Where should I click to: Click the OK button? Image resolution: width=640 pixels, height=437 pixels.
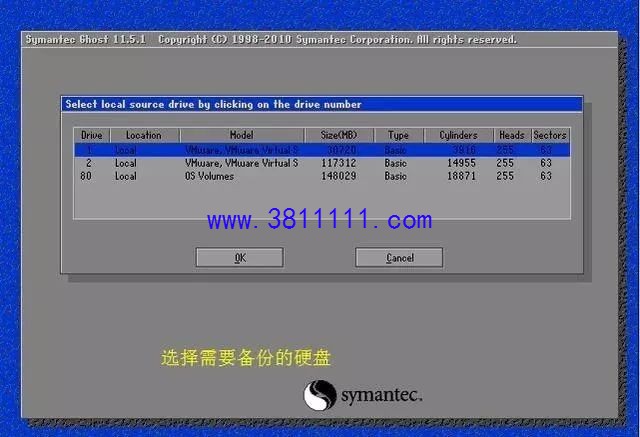coord(240,257)
